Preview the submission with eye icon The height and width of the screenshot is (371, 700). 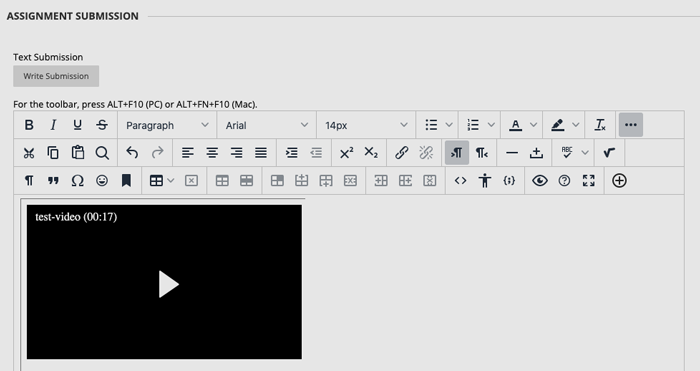[540, 180]
